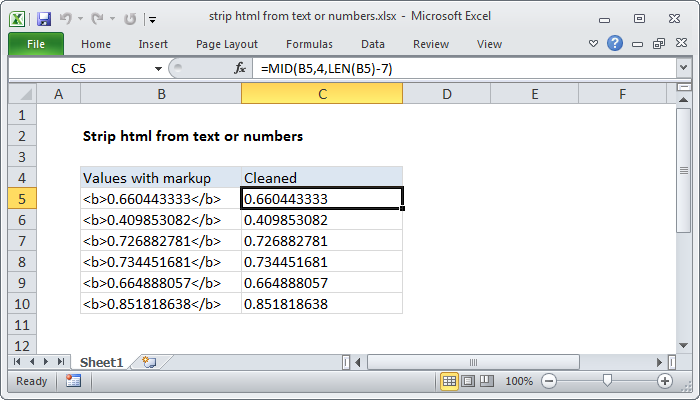Switch to the Home ribbon tab
The image size is (700, 400).
(96, 44)
